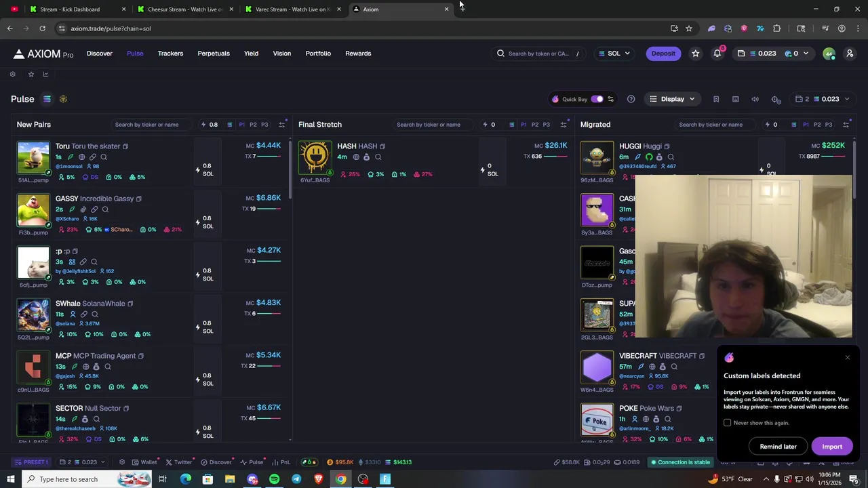Select preset P1 in New Pairs
868x488 pixels.
pyautogui.click(x=242, y=125)
